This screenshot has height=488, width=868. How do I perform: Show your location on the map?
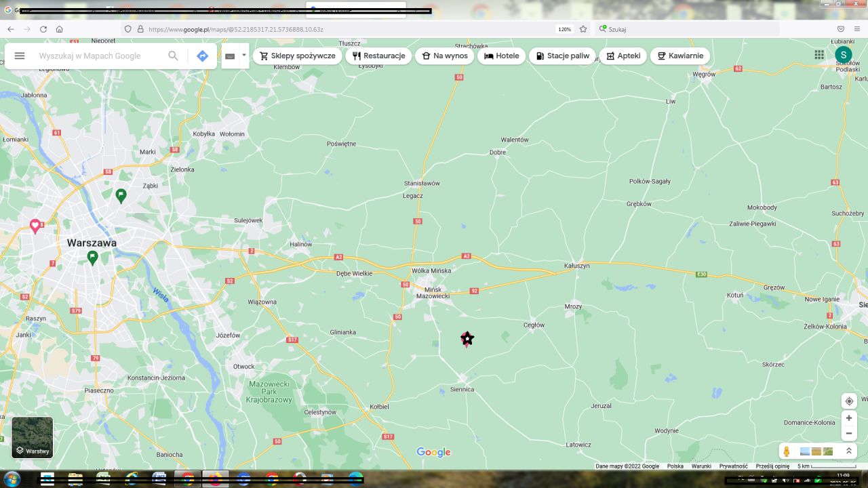849,401
